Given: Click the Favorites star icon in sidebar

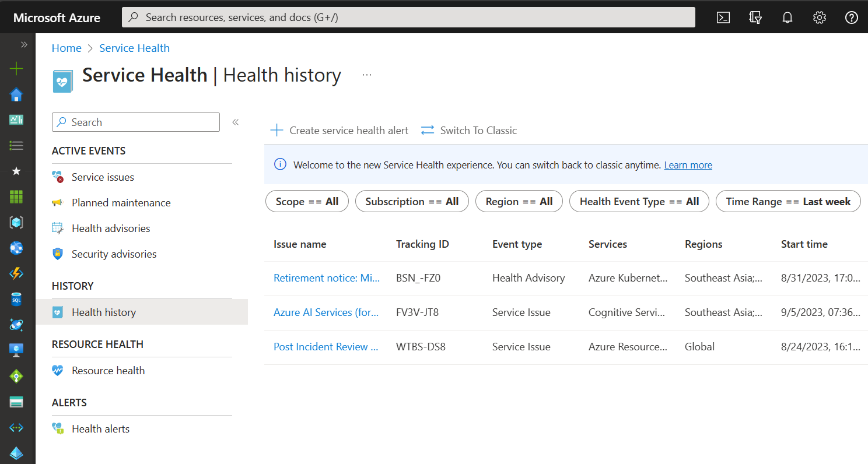Looking at the screenshot, I should (x=16, y=171).
